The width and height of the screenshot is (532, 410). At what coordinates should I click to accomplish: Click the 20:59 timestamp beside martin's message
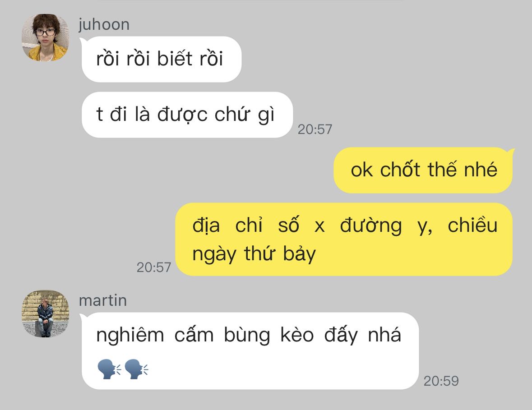point(441,381)
